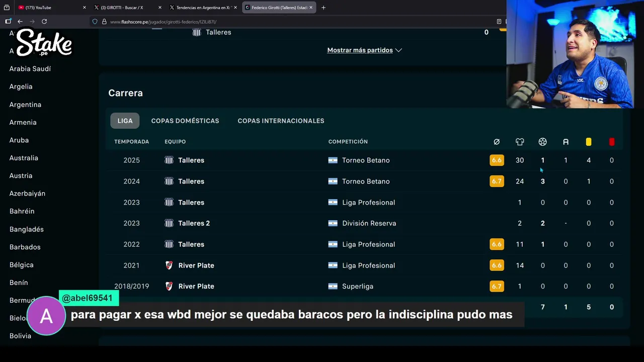Click the TEMPORADA column header
Viewport: 644px width, 362px height.
(x=132, y=142)
